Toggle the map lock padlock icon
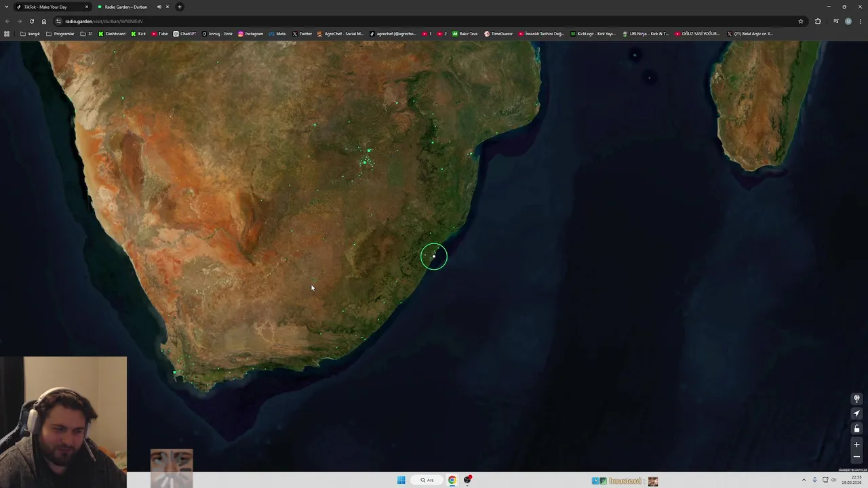The image size is (868, 488). [x=856, y=429]
